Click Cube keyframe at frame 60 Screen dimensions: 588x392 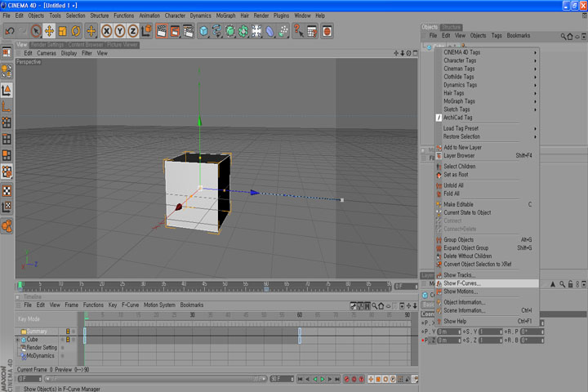(x=300, y=340)
